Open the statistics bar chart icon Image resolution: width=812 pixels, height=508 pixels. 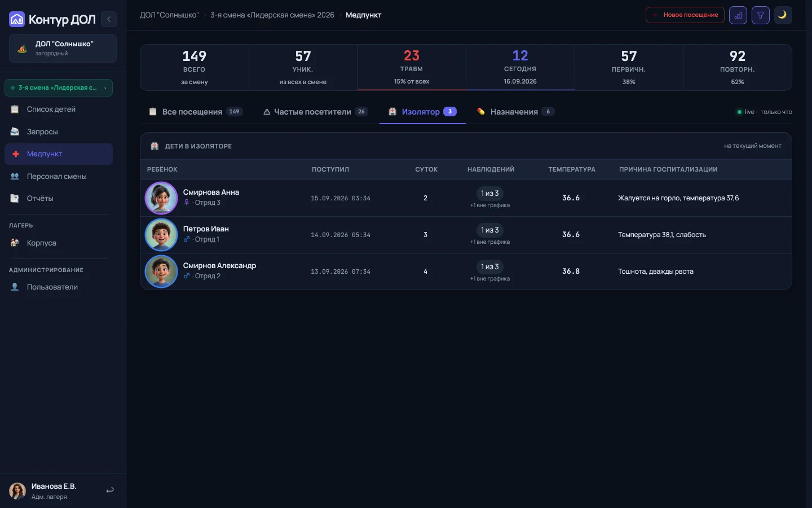[738, 15]
